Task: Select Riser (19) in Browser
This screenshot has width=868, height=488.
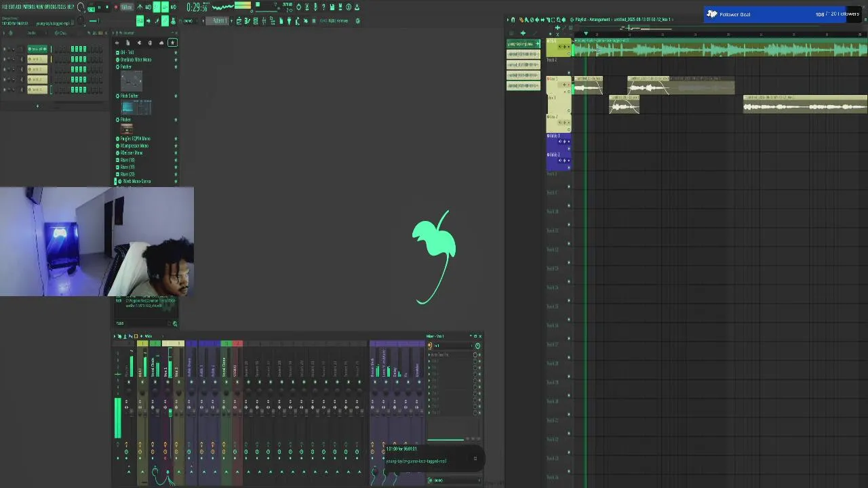Action: pos(127,167)
